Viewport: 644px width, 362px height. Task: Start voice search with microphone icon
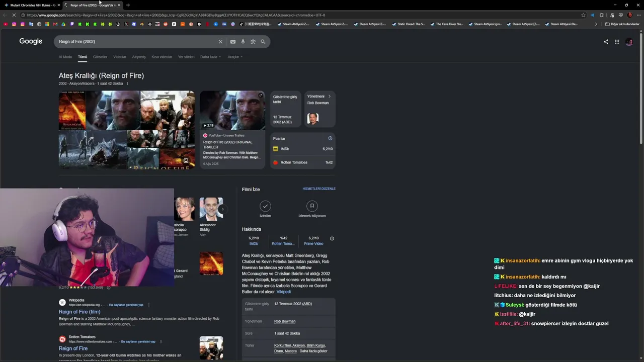coord(243,42)
